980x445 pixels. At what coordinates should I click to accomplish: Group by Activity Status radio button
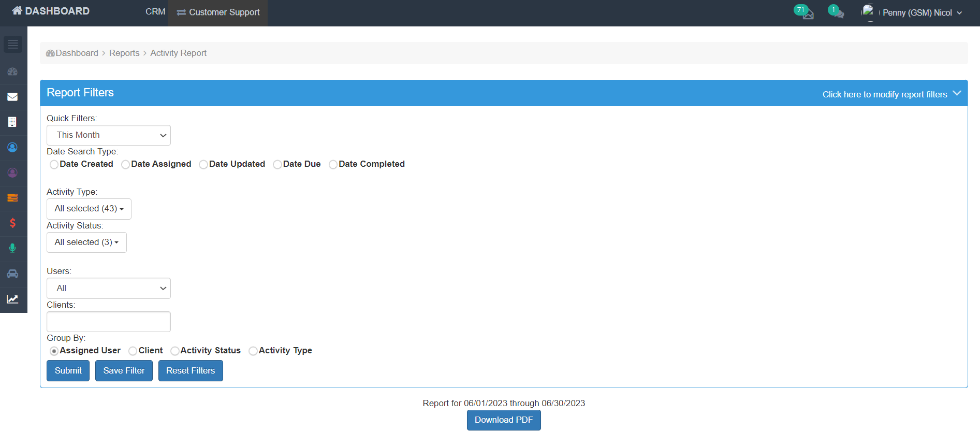[x=175, y=351]
